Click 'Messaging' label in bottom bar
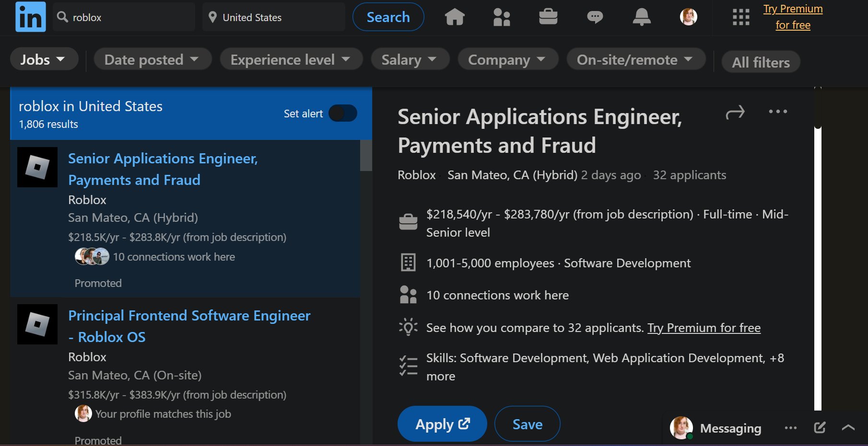Screen dimensions: 868x446 [730, 428]
